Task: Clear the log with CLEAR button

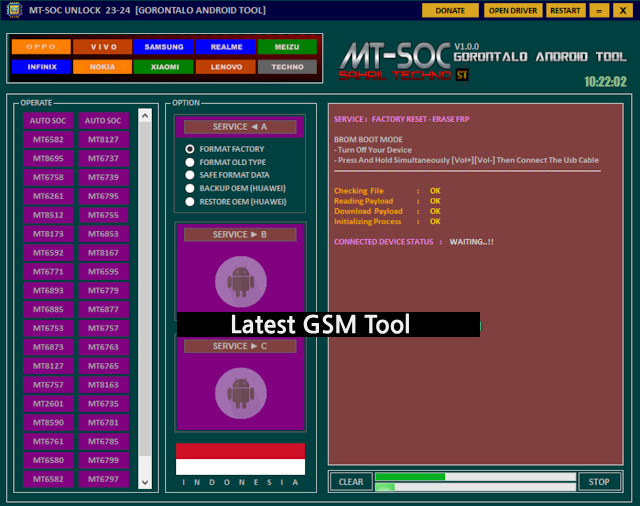Action: coord(351,482)
